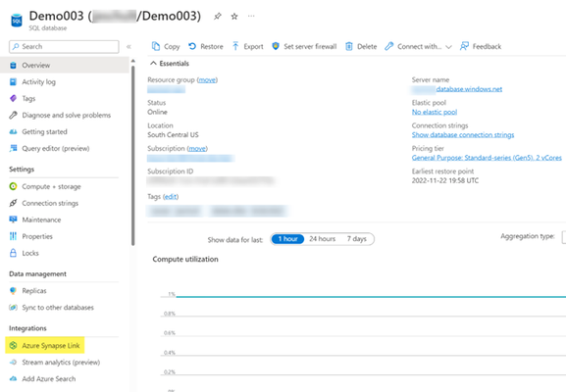Pin the Demo003 database to dashboard
The image size is (566, 392).
click(x=218, y=17)
